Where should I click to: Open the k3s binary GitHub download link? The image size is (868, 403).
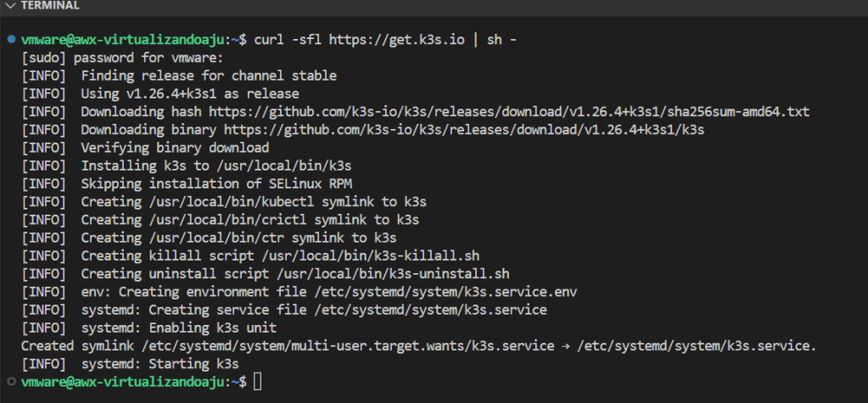[456, 129]
